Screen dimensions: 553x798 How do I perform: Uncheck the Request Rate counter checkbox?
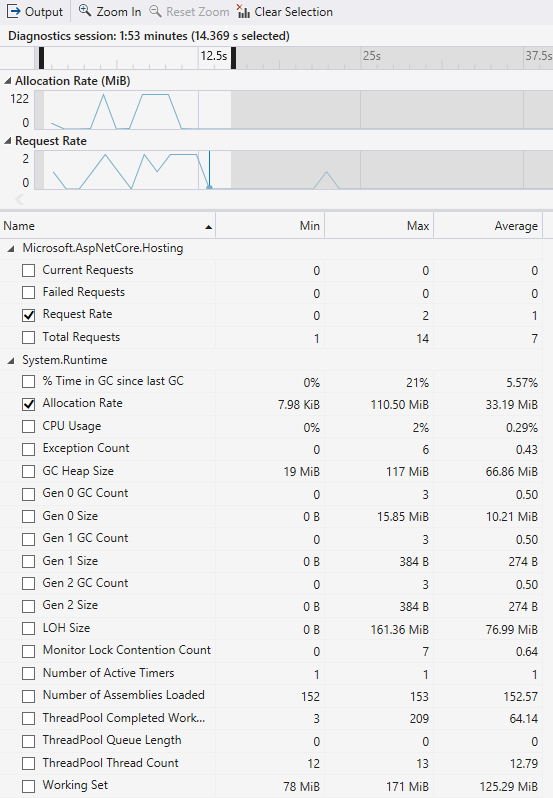point(28,315)
